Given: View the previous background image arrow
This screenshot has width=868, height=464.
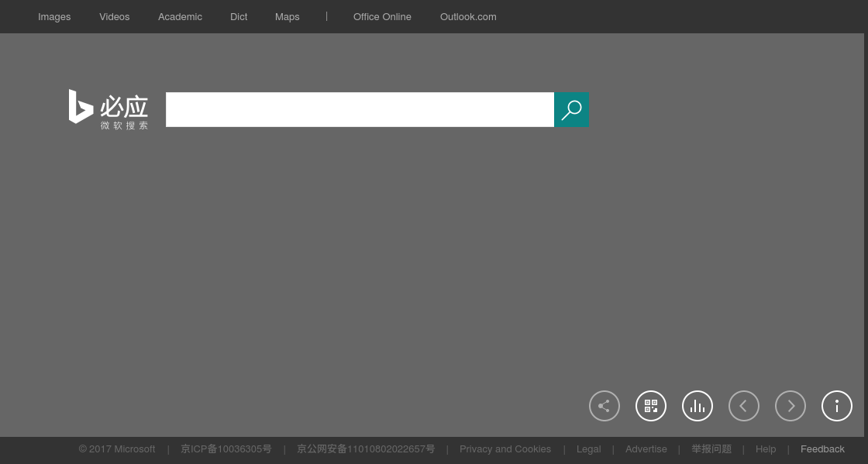Looking at the screenshot, I should pyautogui.click(x=744, y=405).
